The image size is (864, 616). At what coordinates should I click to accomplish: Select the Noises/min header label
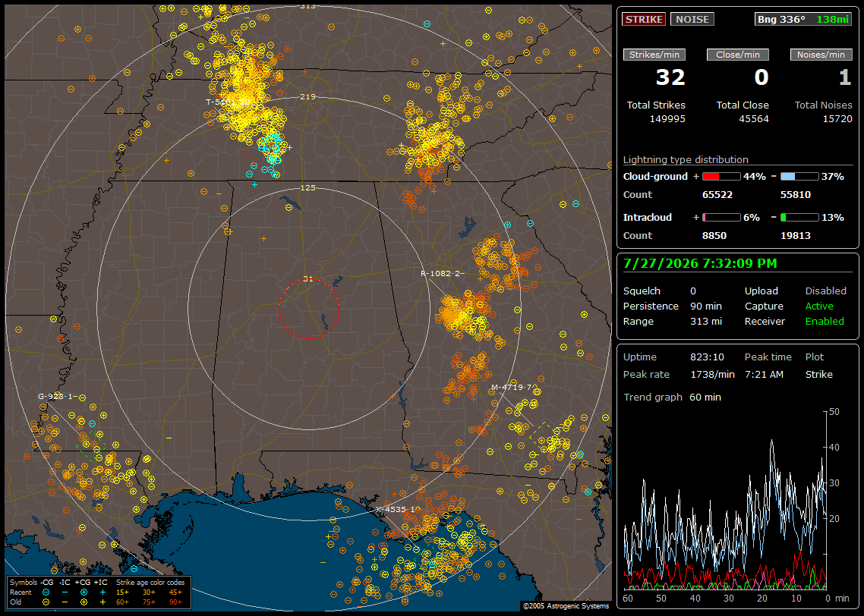[821, 55]
